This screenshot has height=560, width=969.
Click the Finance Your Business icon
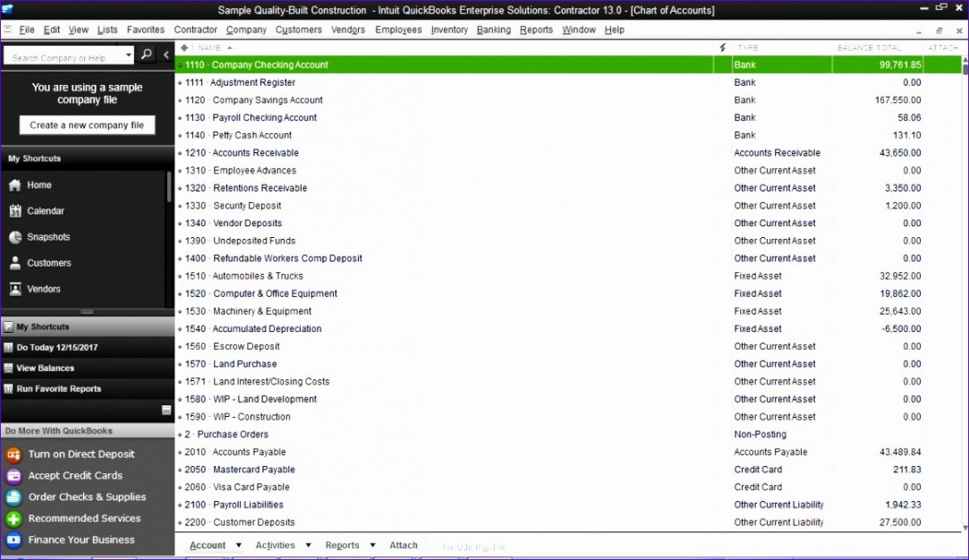point(13,539)
